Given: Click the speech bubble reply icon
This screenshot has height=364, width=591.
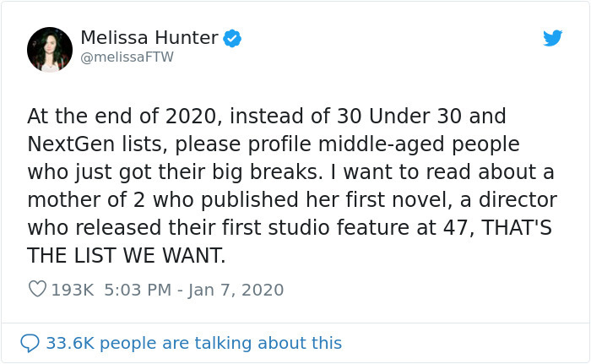Looking at the screenshot, I should [30, 343].
